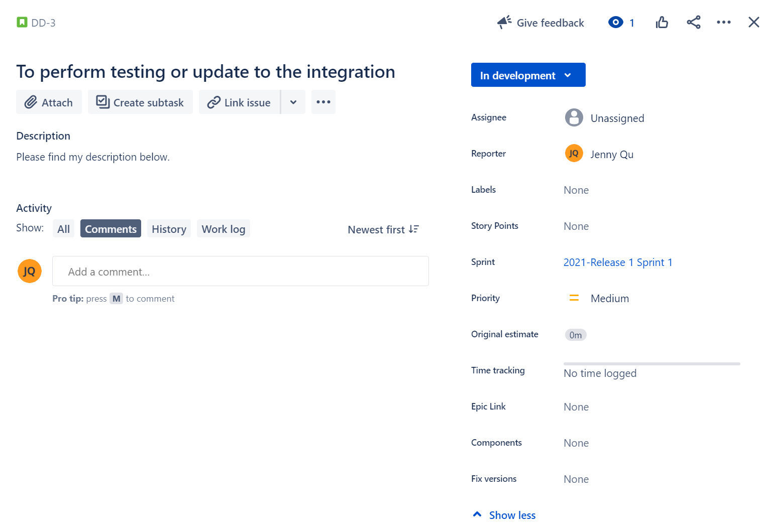Switch on the History activity filter

point(169,228)
